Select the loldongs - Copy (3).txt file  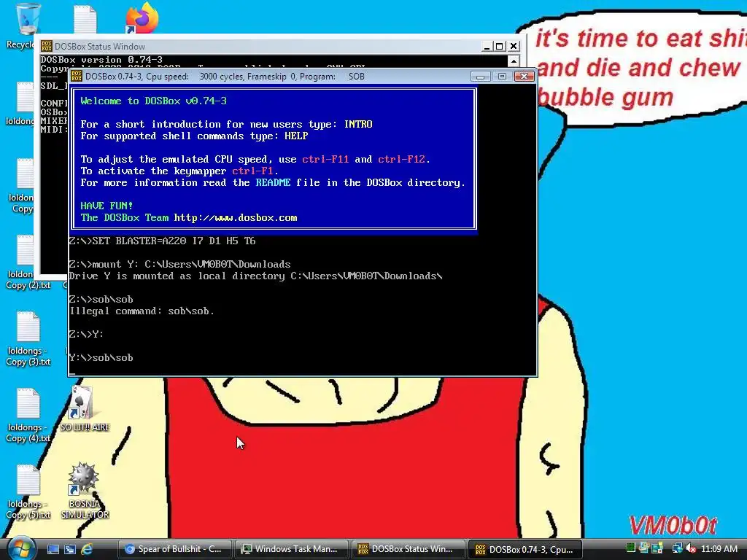click(28, 338)
